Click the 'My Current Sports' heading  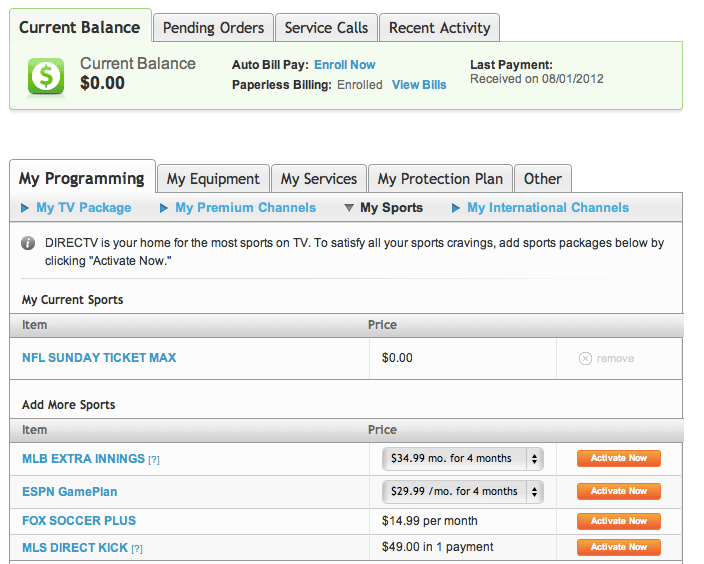point(73,300)
